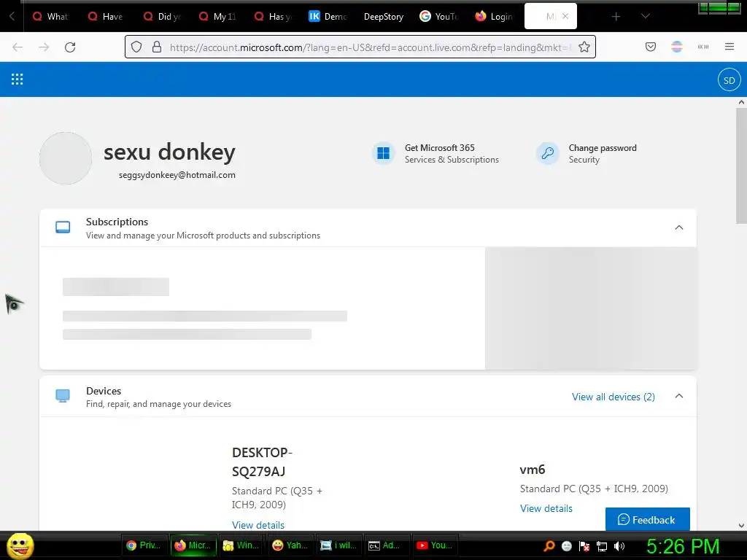Bookmark this page with the star
Viewport: 747px width, 560px height.
[x=584, y=47]
